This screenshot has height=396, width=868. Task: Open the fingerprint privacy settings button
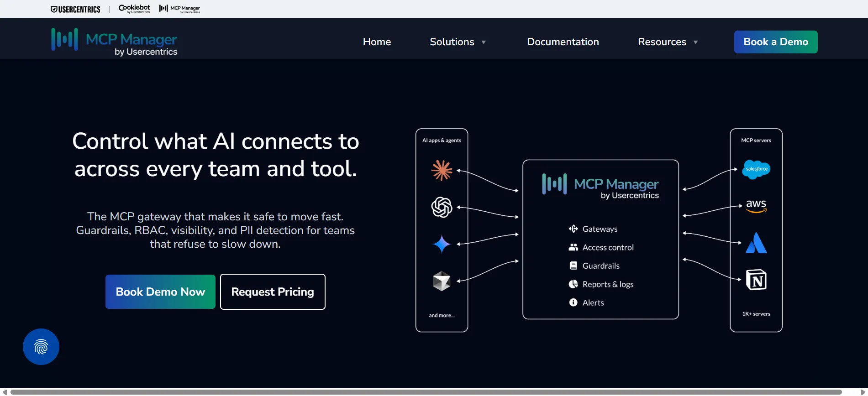[x=41, y=347]
